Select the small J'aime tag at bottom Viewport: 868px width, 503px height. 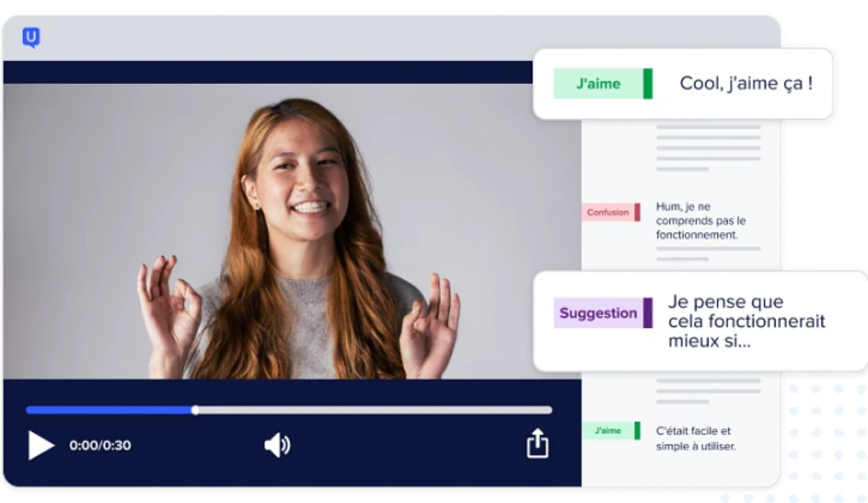[x=608, y=431]
